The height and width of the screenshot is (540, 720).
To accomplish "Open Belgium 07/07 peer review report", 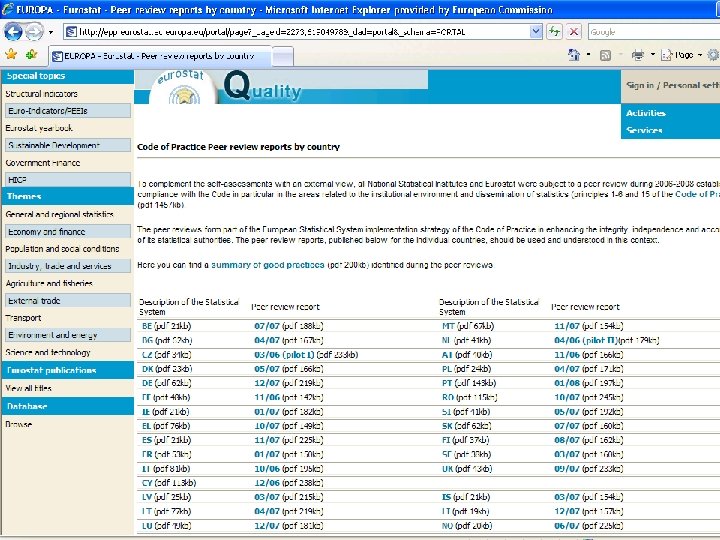I will click(x=267, y=326).
